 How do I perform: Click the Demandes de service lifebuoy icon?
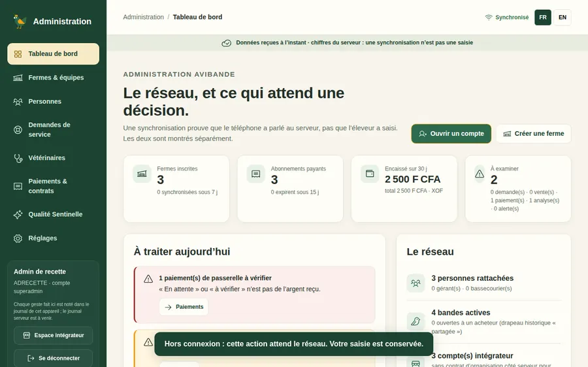pyautogui.click(x=18, y=130)
